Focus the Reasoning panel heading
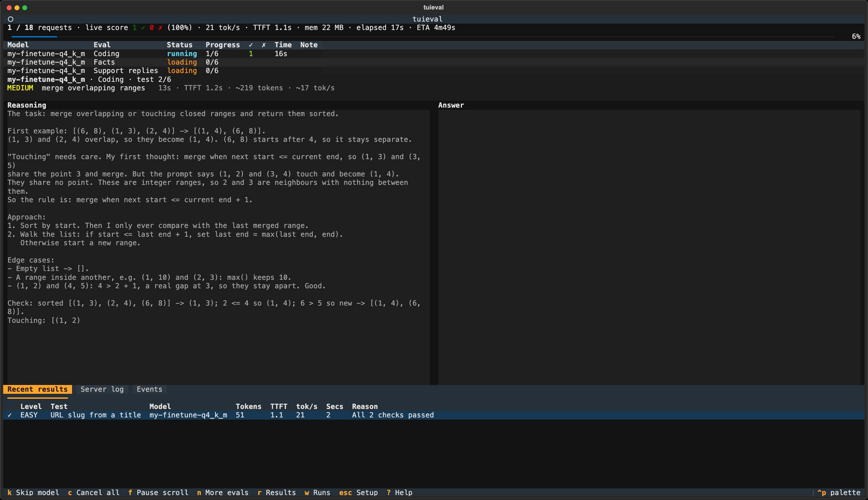Viewport: 868px width, 500px height. tap(27, 105)
